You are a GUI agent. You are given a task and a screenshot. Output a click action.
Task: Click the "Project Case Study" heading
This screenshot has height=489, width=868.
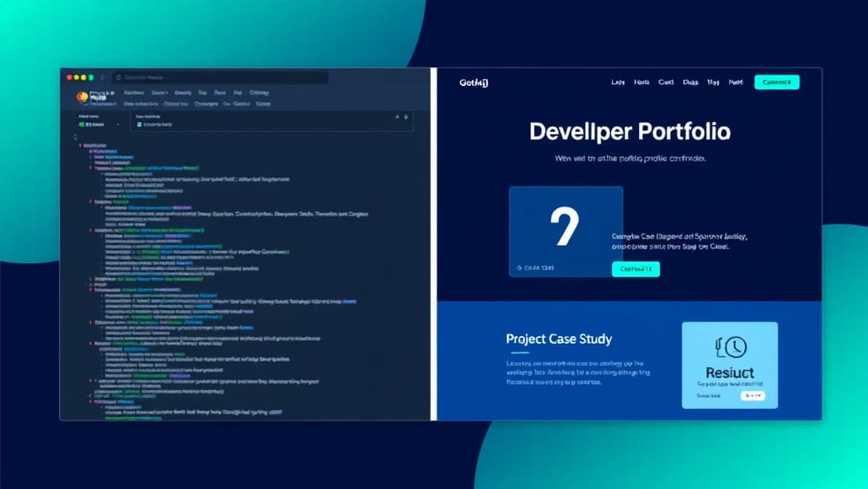click(559, 339)
